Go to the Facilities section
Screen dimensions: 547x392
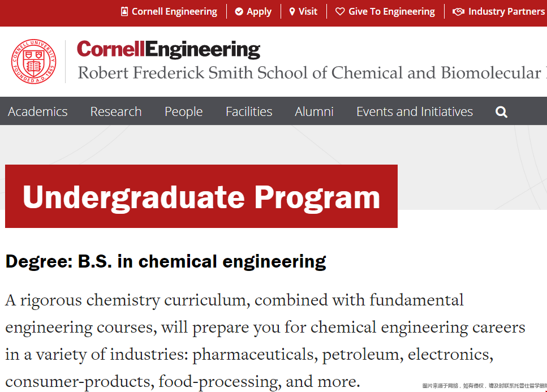tap(249, 111)
